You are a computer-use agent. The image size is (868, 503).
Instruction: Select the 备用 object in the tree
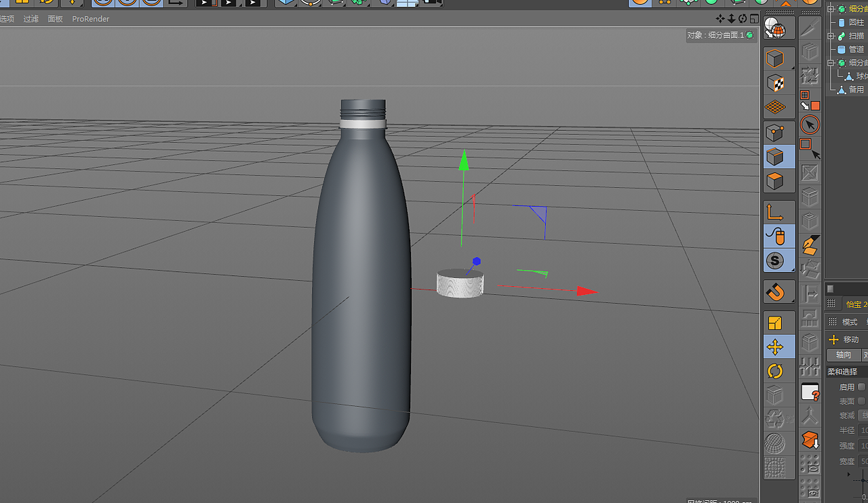(856, 89)
